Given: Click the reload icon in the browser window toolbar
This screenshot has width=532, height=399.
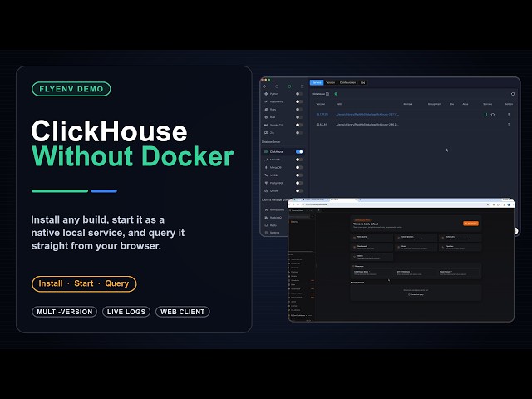Looking at the screenshot, I should click(x=298, y=204).
